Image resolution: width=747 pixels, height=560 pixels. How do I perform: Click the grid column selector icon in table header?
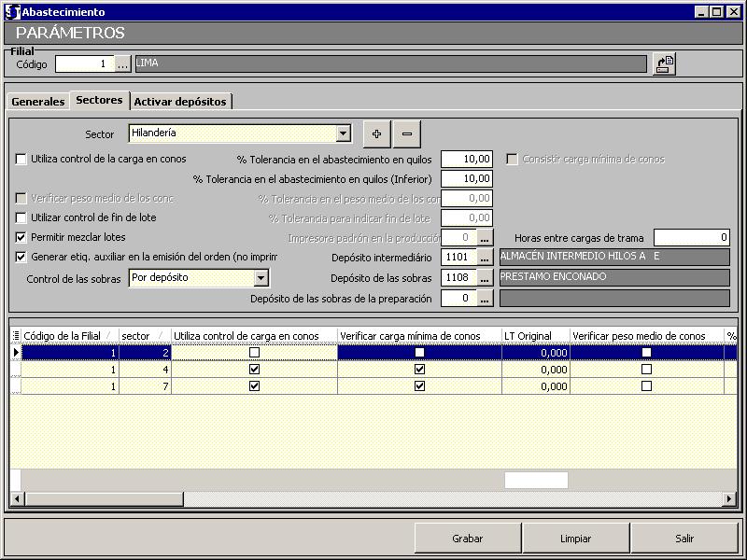(15, 336)
